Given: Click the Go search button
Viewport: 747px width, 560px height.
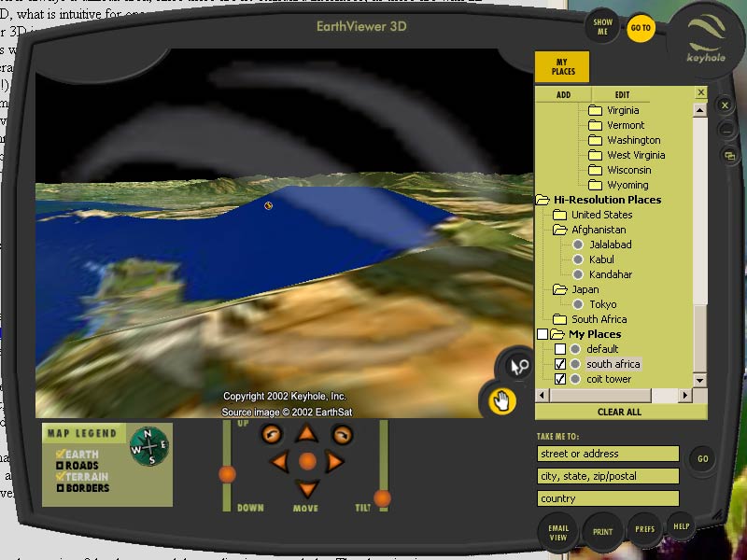Looking at the screenshot, I should pyautogui.click(x=703, y=459).
